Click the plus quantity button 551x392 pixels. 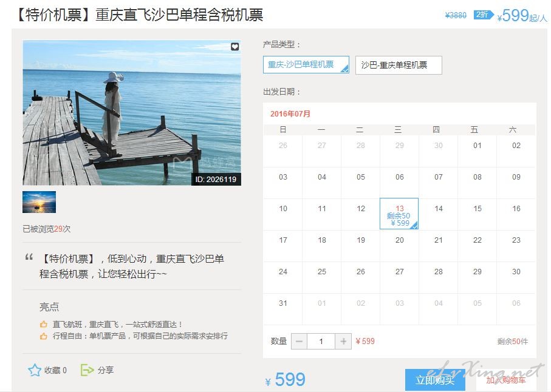point(343,341)
